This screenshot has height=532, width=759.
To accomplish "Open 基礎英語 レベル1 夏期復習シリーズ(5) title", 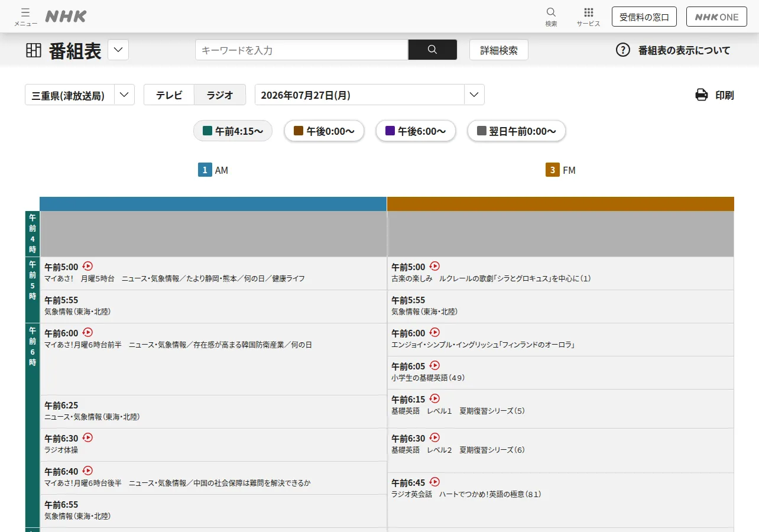I will click(x=458, y=411).
